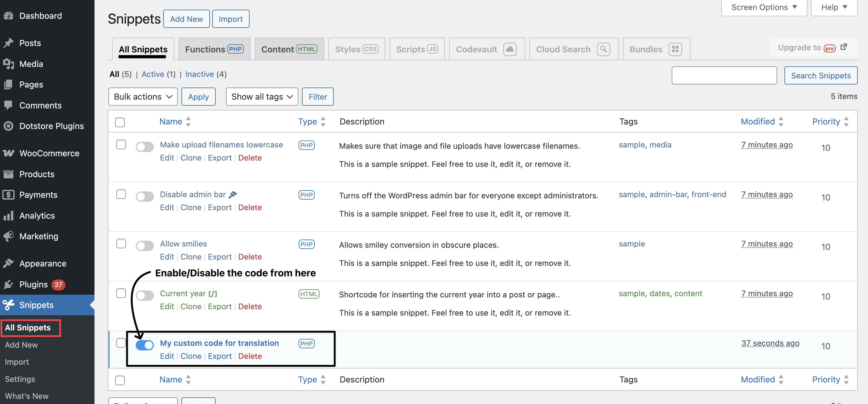The height and width of the screenshot is (404, 868).
Task: Click the Snippets scissors icon
Action: (x=8, y=305)
